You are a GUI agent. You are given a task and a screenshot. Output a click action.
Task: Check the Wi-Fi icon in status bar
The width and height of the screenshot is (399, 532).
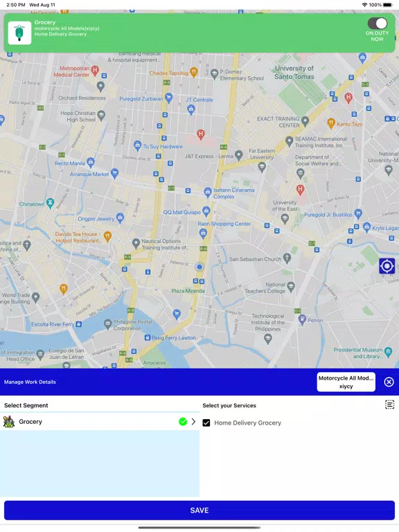click(x=364, y=5)
